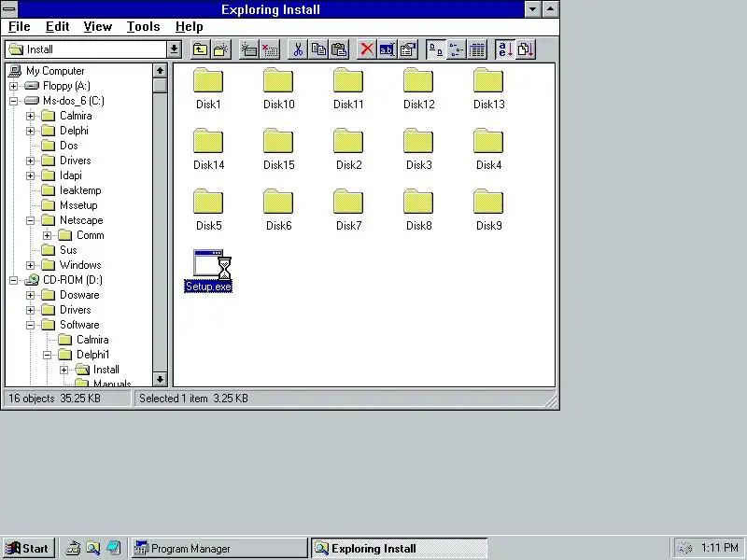Create a new folder from toolbar
Image resolution: width=747 pixels, height=560 pixels.
221,49
